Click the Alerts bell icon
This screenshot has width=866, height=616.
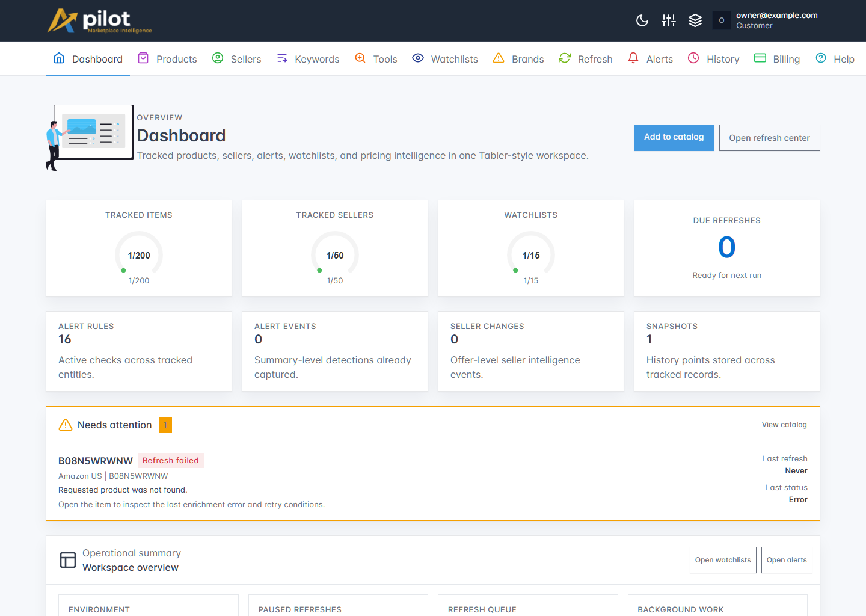click(633, 58)
